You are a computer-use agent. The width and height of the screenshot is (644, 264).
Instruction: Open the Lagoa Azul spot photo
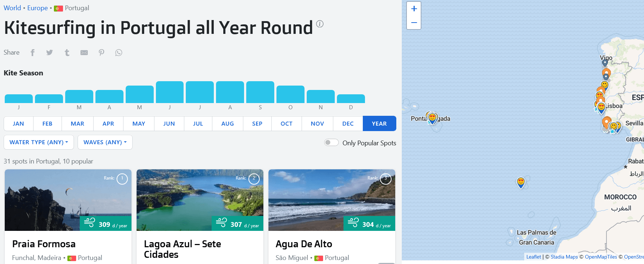pos(200,200)
